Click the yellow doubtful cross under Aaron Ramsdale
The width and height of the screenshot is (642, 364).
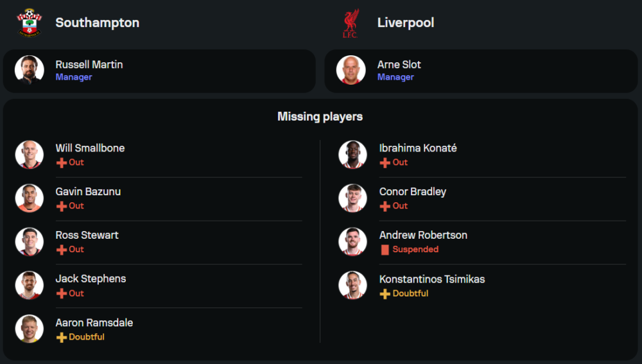62,337
